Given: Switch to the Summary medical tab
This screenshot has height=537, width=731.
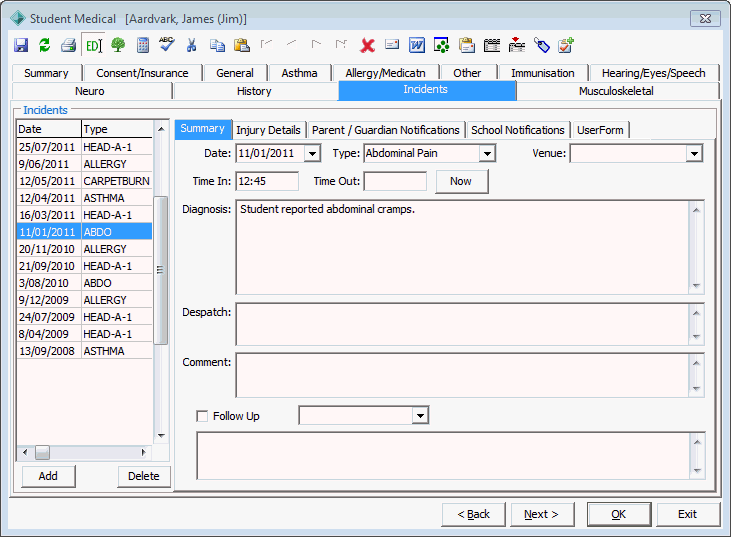Looking at the screenshot, I should 46,73.
